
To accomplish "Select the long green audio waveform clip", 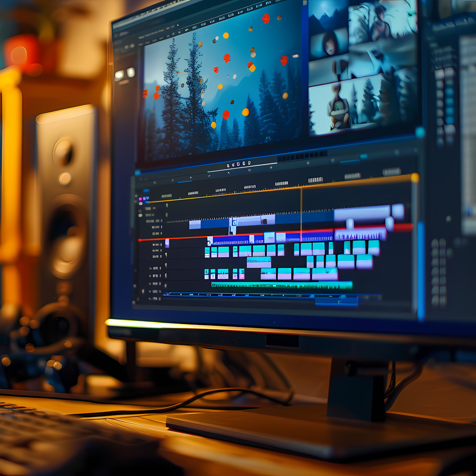I will (282, 285).
